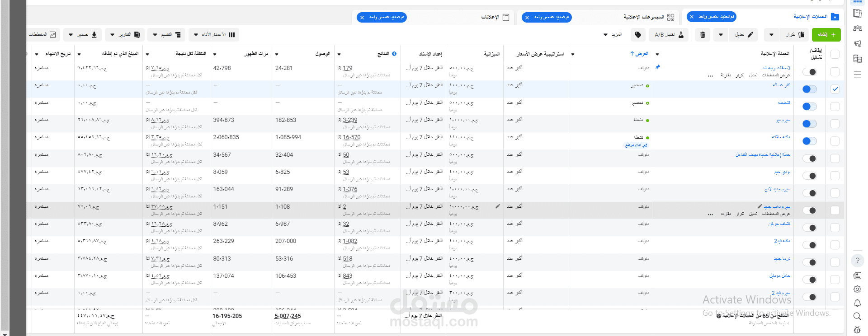Open the settings gear icon in the sidebar
868x336 pixels.
tap(857, 289)
